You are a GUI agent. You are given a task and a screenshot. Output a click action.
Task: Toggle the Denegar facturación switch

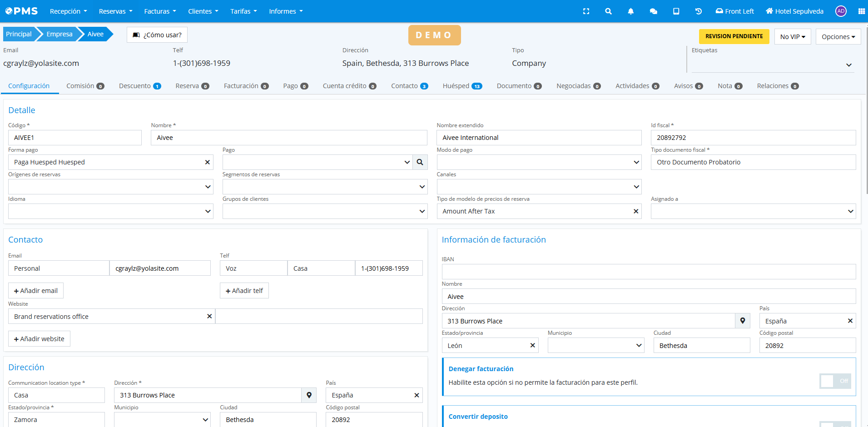pyautogui.click(x=835, y=381)
